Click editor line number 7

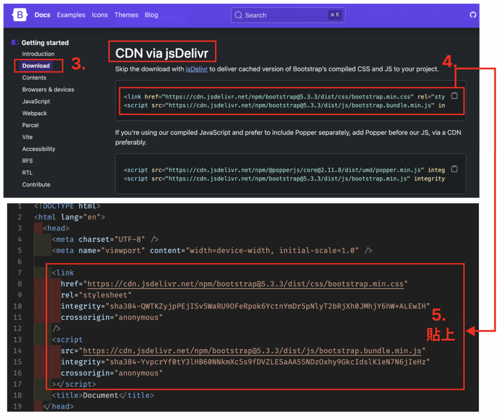[20, 273]
